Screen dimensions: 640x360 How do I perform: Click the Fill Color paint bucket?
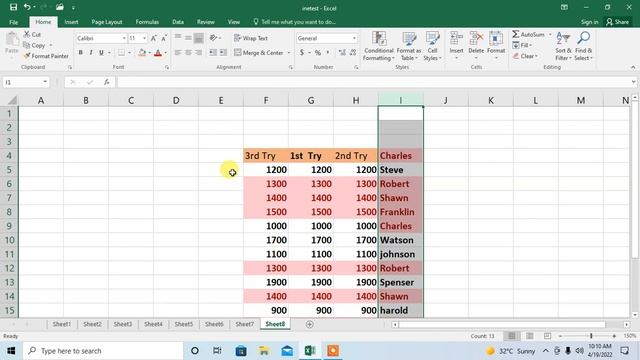tap(142, 53)
